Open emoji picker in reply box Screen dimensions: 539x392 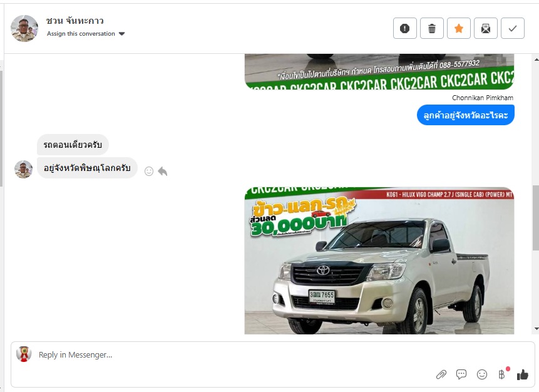[x=482, y=374]
